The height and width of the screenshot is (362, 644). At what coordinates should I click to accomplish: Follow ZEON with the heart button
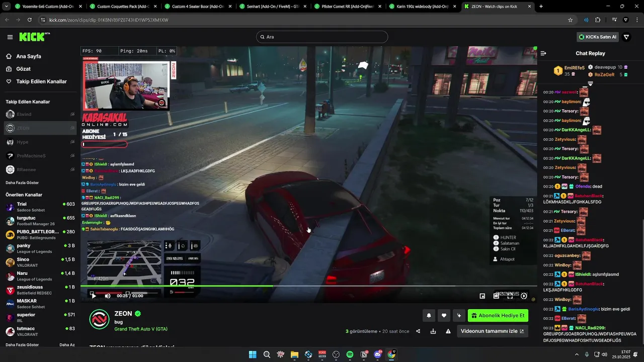444,316
